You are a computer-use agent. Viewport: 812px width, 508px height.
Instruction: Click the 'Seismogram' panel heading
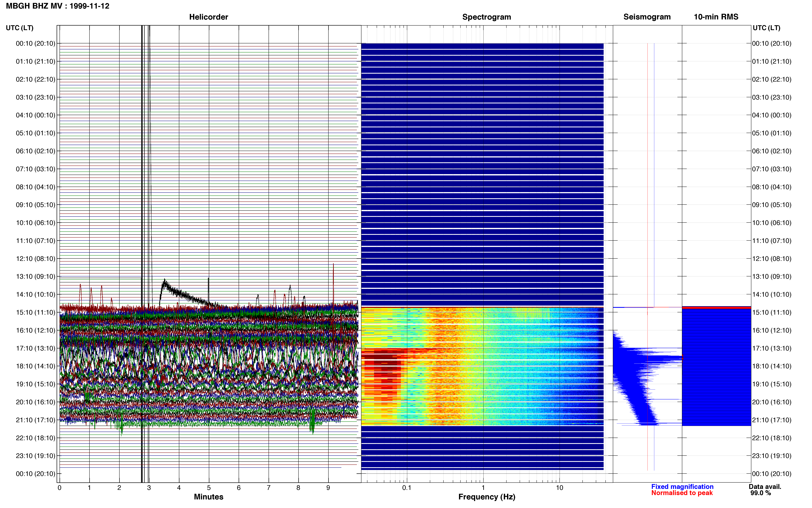(647, 17)
